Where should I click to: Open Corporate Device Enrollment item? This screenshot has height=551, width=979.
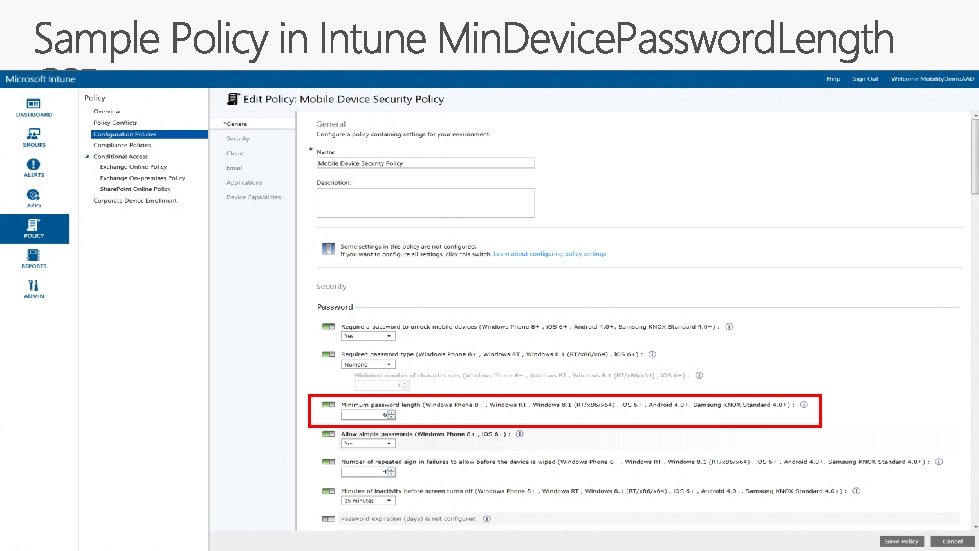pyautogui.click(x=135, y=200)
